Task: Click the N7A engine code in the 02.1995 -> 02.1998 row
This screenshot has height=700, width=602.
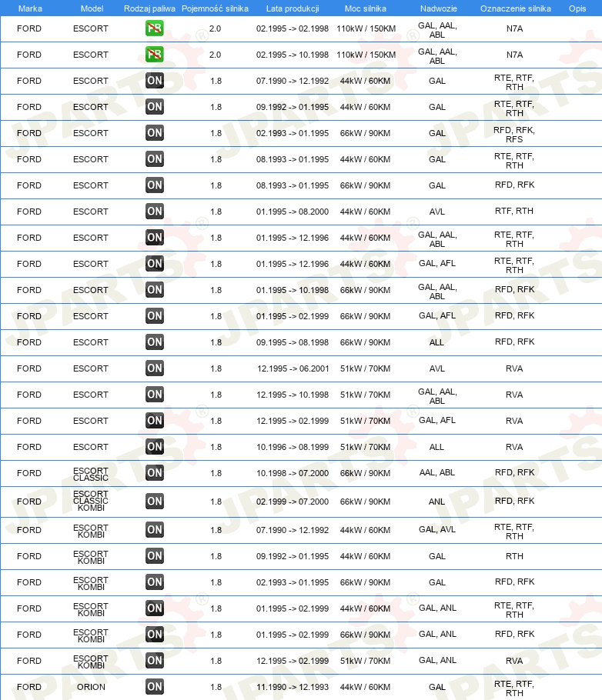Action: click(x=514, y=28)
